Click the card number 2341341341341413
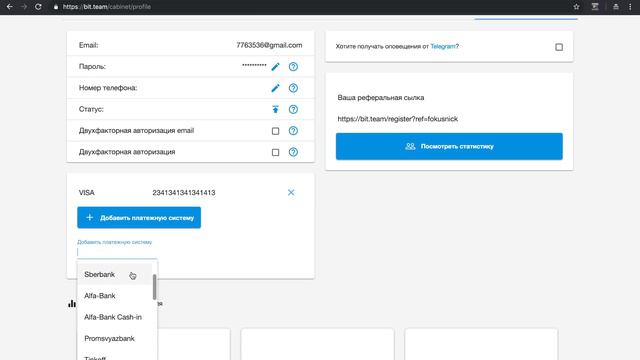Image resolution: width=640 pixels, height=360 pixels. (x=184, y=192)
